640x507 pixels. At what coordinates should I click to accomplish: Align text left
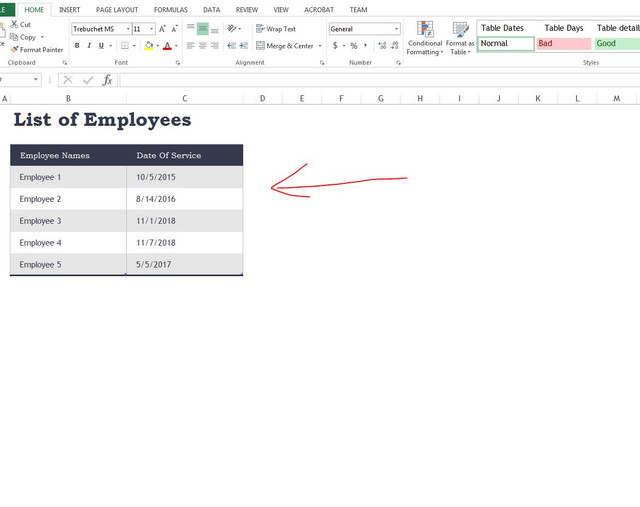tap(191, 46)
